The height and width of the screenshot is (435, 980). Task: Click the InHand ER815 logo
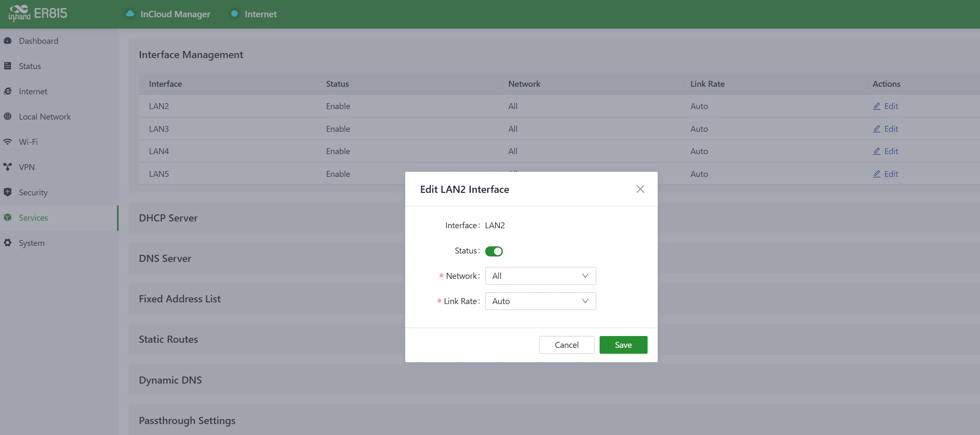[x=38, y=13]
